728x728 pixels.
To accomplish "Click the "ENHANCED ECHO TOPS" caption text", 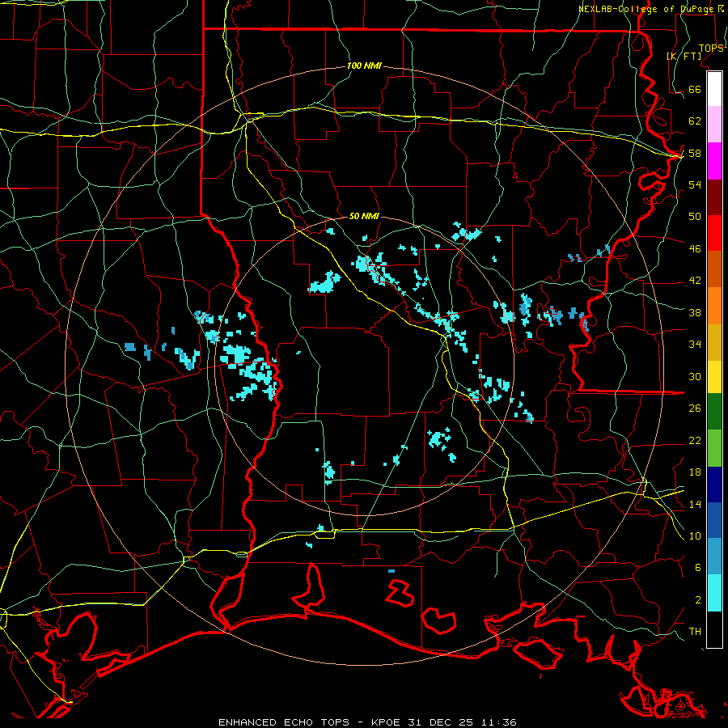I will 284,722.
